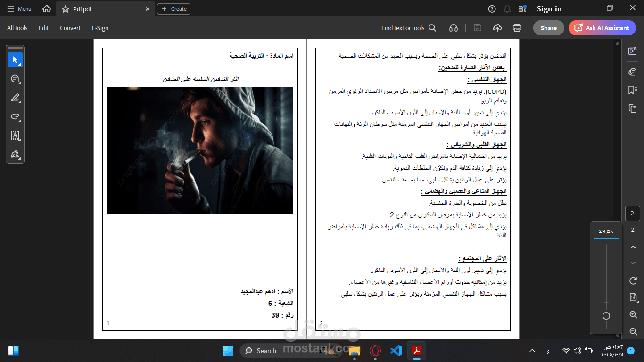Close the Pdf.pdf tab

[148, 9]
